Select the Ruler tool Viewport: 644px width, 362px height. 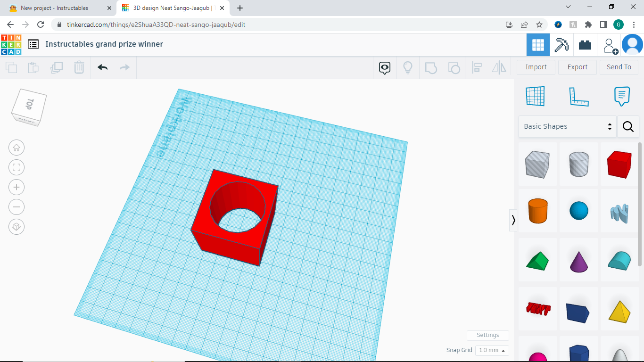pos(578,96)
